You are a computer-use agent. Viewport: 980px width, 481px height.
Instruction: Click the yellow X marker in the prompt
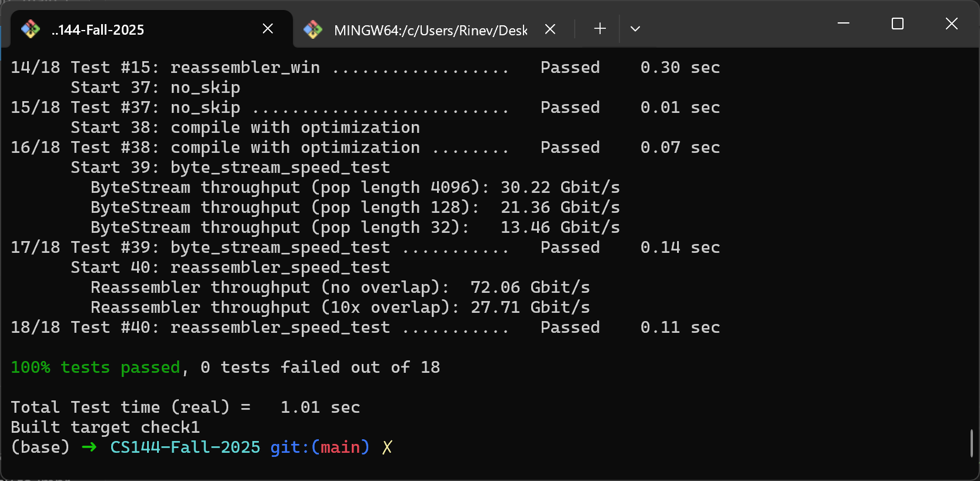[x=387, y=447]
